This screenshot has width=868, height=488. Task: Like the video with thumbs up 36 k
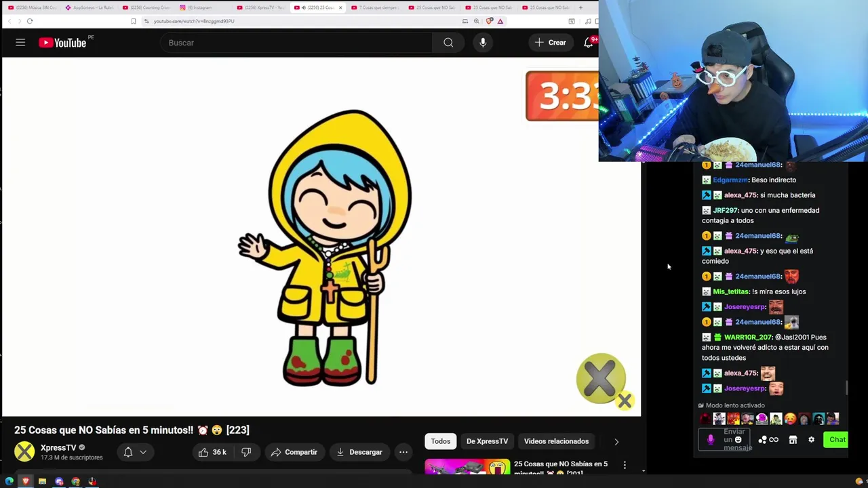pos(212,452)
